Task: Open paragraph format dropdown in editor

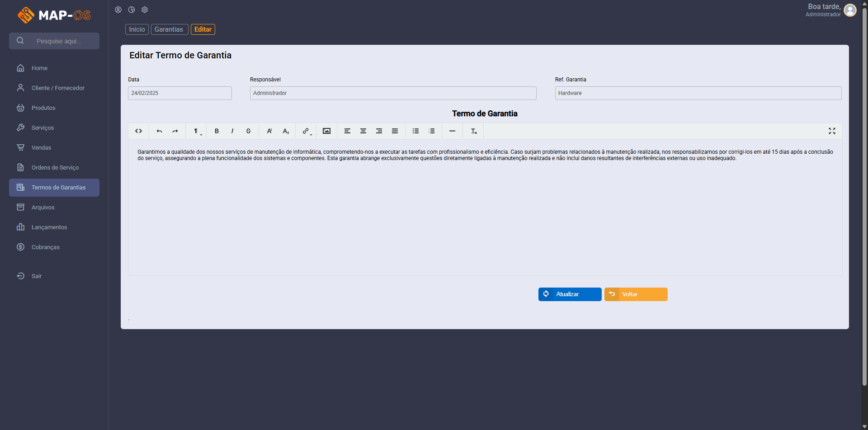Action: [197, 131]
